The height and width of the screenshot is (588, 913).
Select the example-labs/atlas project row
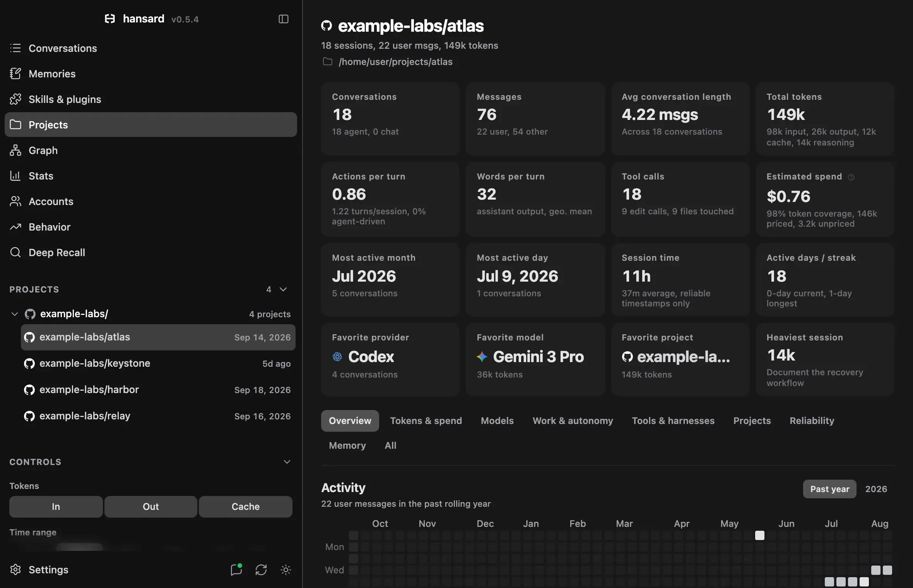point(158,337)
